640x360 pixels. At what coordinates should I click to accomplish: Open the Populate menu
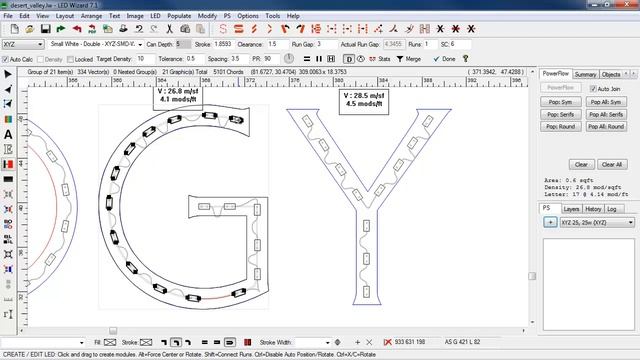pos(179,16)
